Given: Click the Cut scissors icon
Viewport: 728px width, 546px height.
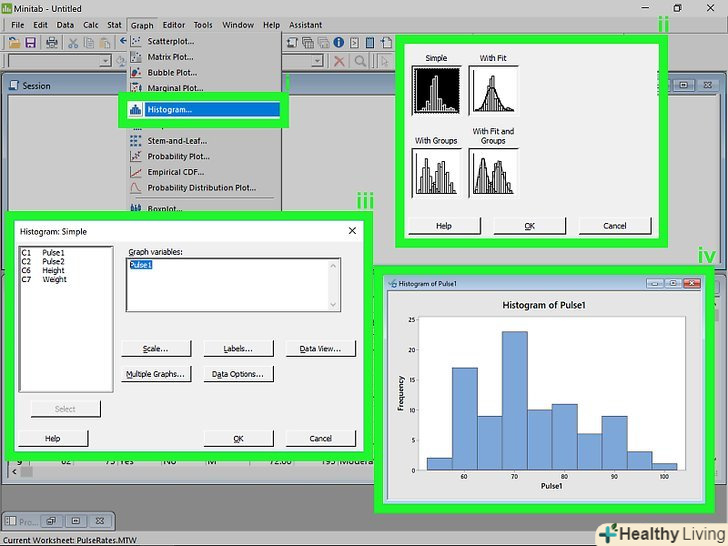Looking at the screenshot, I should point(73,43).
